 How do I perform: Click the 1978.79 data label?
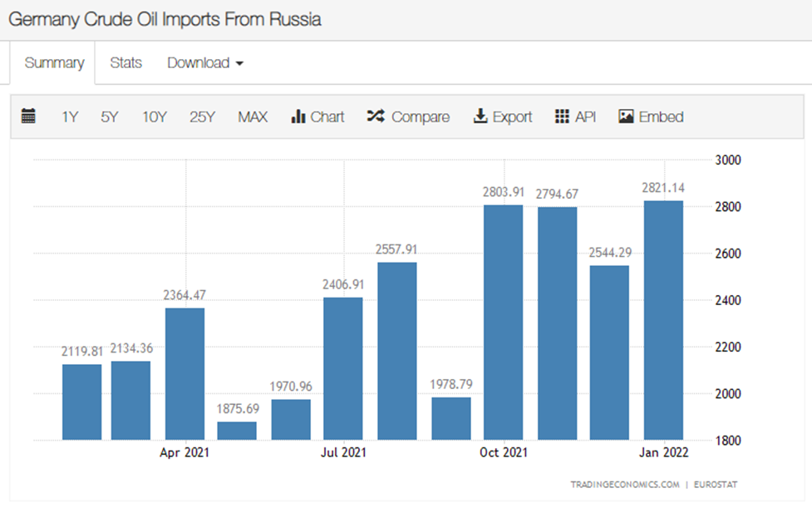(451, 384)
